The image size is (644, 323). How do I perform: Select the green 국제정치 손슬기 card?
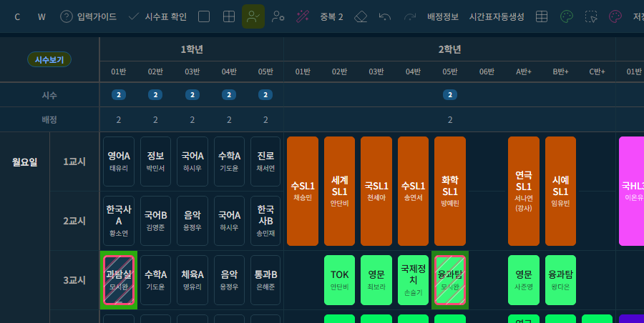[x=413, y=280]
